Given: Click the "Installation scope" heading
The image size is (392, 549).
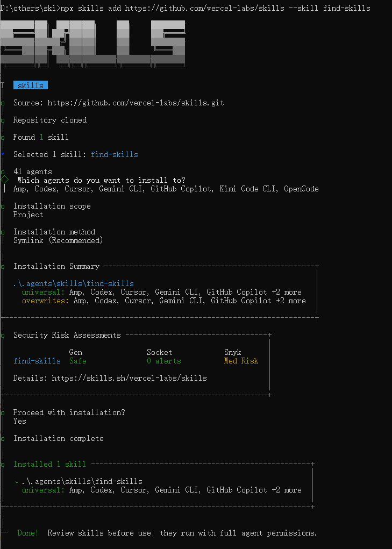Looking at the screenshot, I should 52,206.
